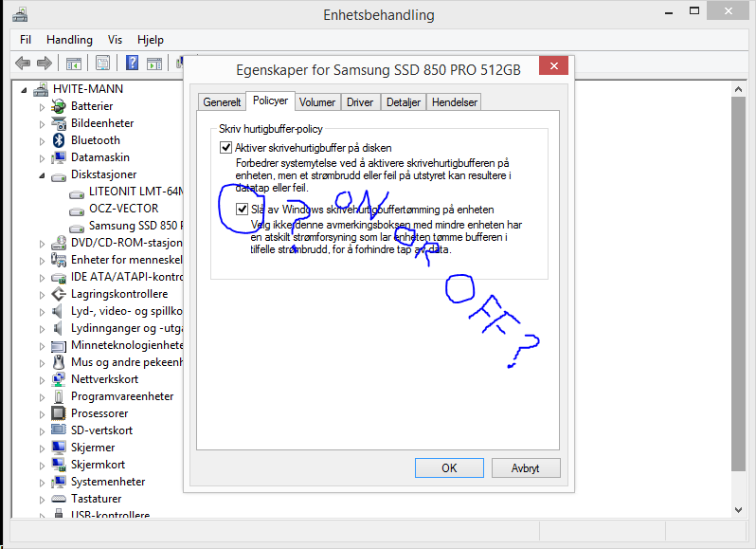Select the Skjermkort icon
The height and width of the screenshot is (549, 756).
tap(59, 465)
